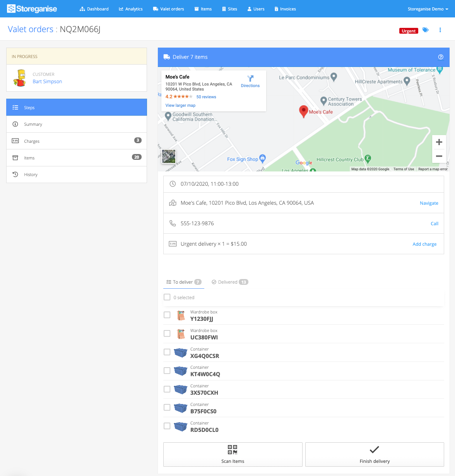Open the Invoices page
This screenshot has height=476, width=455.
[285, 9]
